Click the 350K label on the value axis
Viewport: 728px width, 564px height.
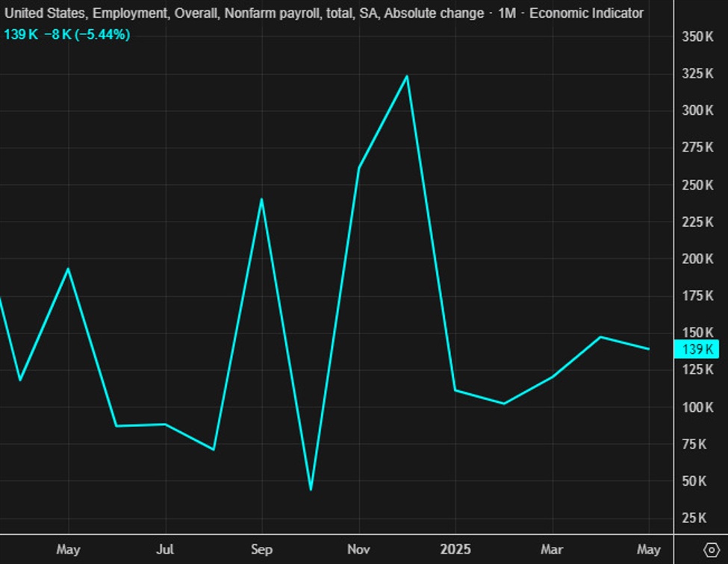697,37
